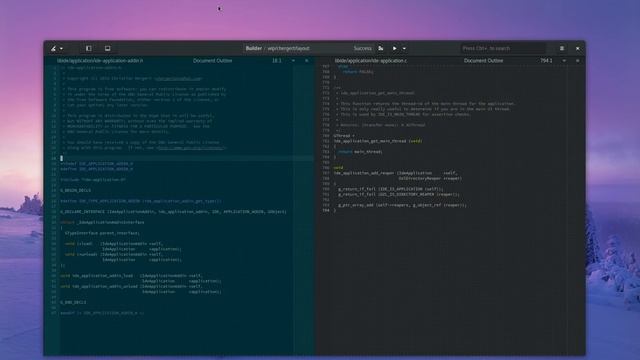Select the ide-application.c document title

pos(370,60)
